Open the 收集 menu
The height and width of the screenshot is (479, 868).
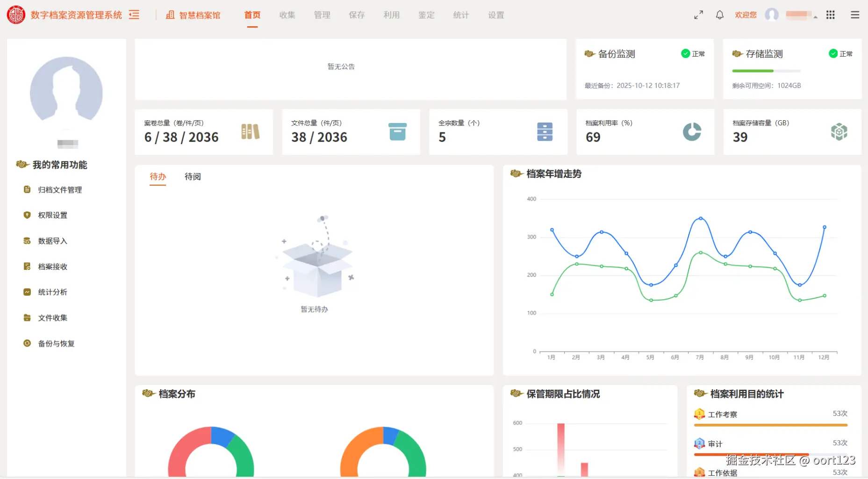pos(287,15)
